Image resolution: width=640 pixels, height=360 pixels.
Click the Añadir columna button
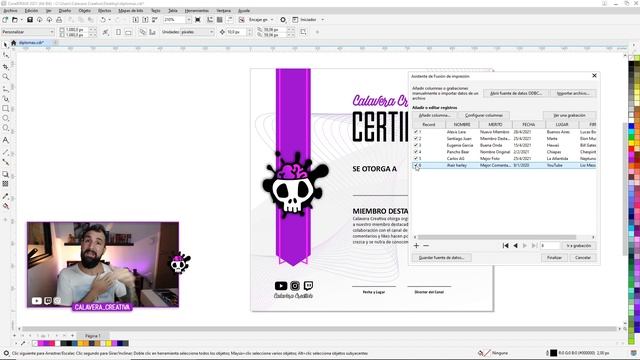coord(434,116)
